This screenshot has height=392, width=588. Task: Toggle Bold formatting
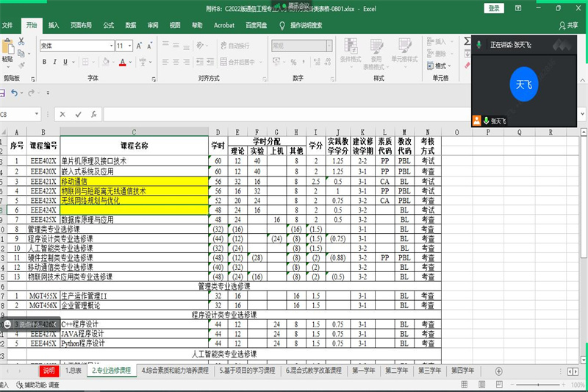coord(45,63)
